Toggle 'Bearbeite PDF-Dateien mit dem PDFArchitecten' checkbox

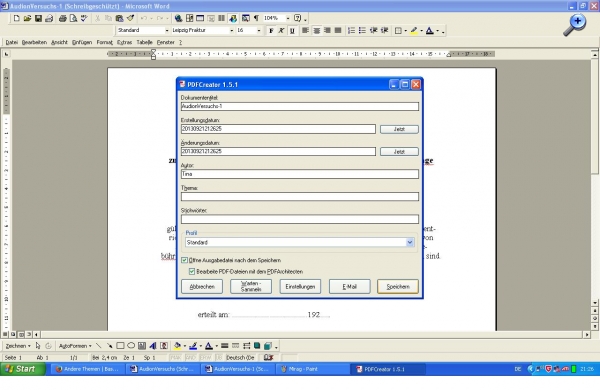pyautogui.click(x=192, y=271)
